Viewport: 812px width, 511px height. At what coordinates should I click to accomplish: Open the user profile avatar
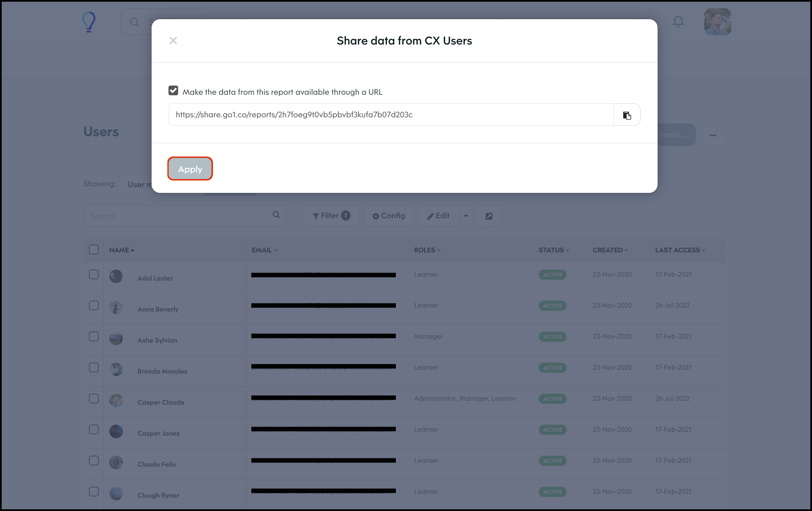pyautogui.click(x=717, y=22)
